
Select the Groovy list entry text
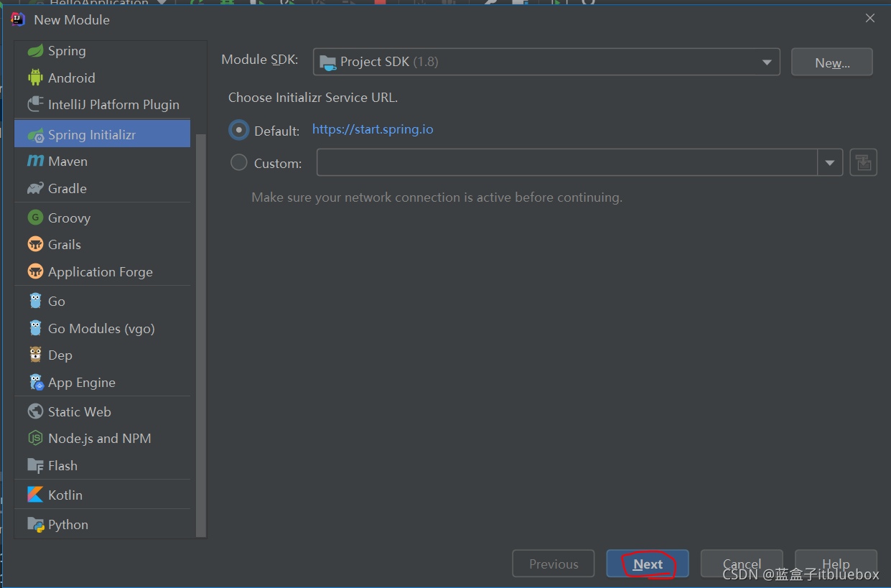pyautogui.click(x=69, y=218)
